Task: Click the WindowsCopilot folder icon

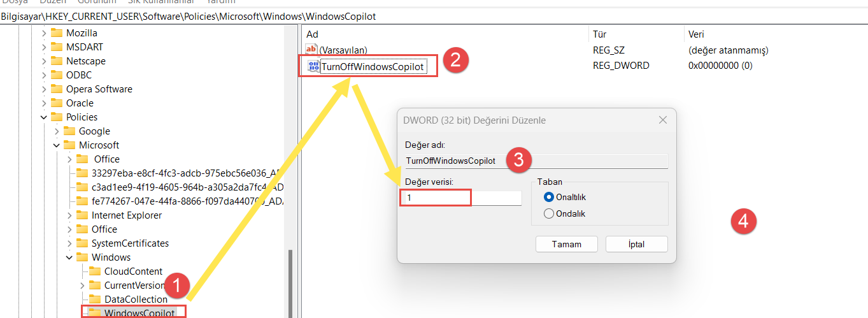Action: (x=95, y=313)
